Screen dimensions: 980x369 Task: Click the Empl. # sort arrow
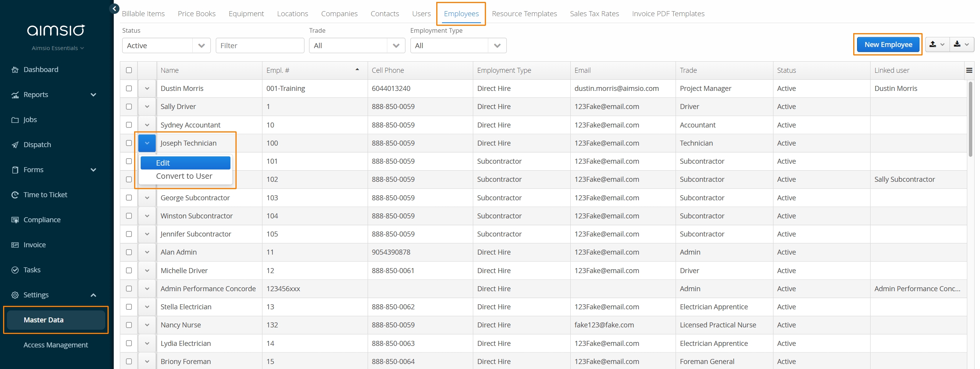coord(357,70)
